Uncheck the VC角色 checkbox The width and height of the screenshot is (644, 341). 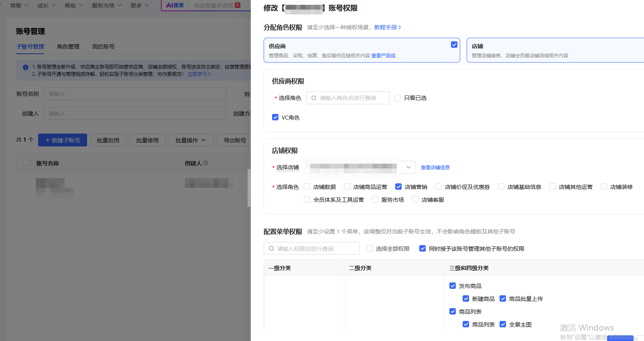[x=275, y=117]
